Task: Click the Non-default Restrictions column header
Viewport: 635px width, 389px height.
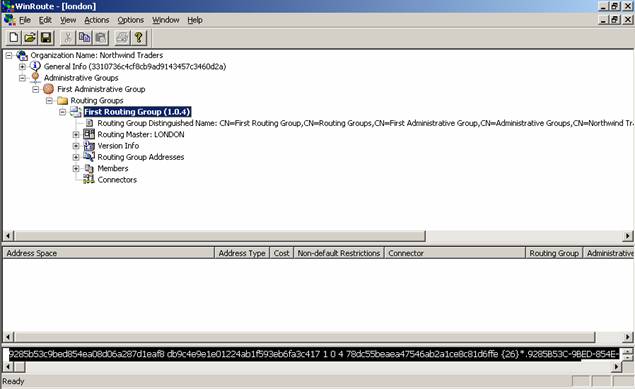Action: point(339,253)
